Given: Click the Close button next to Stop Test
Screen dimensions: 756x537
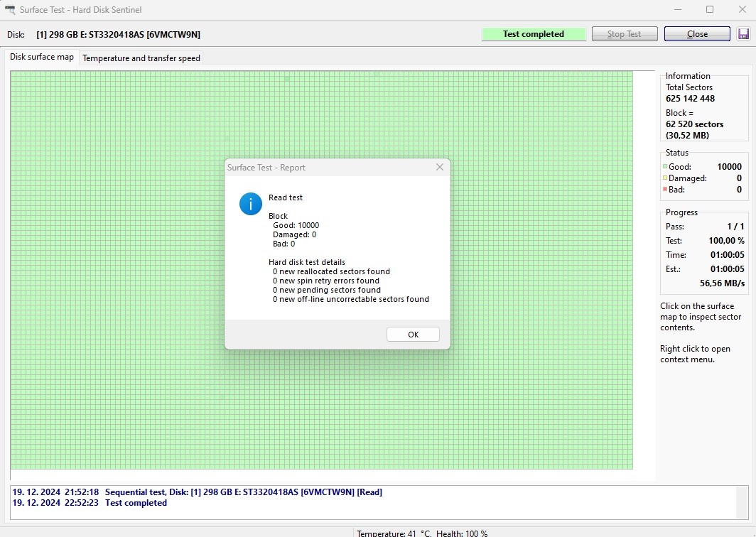Looking at the screenshot, I should coord(696,34).
